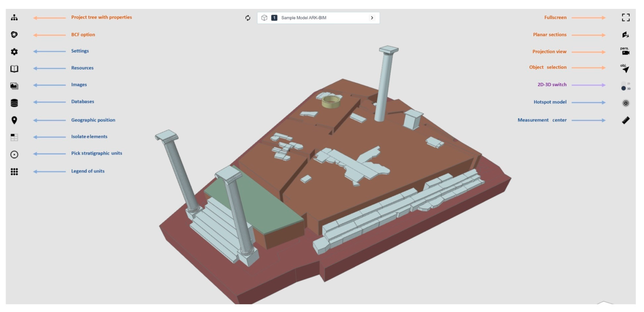Open the Legend of units grid
Viewport: 644px width, 312px height.
(14, 172)
